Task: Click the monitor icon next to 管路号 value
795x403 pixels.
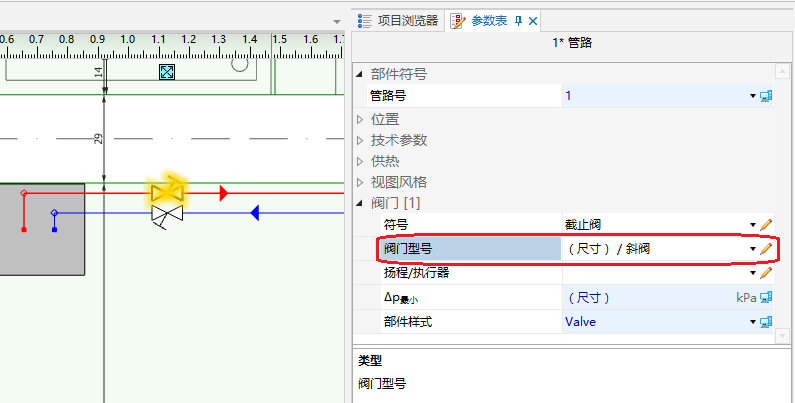Action: pos(766,96)
